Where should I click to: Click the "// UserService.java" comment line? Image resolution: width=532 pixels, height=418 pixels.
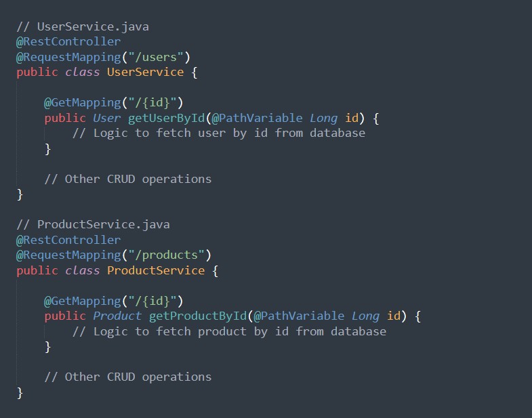click(83, 26)
